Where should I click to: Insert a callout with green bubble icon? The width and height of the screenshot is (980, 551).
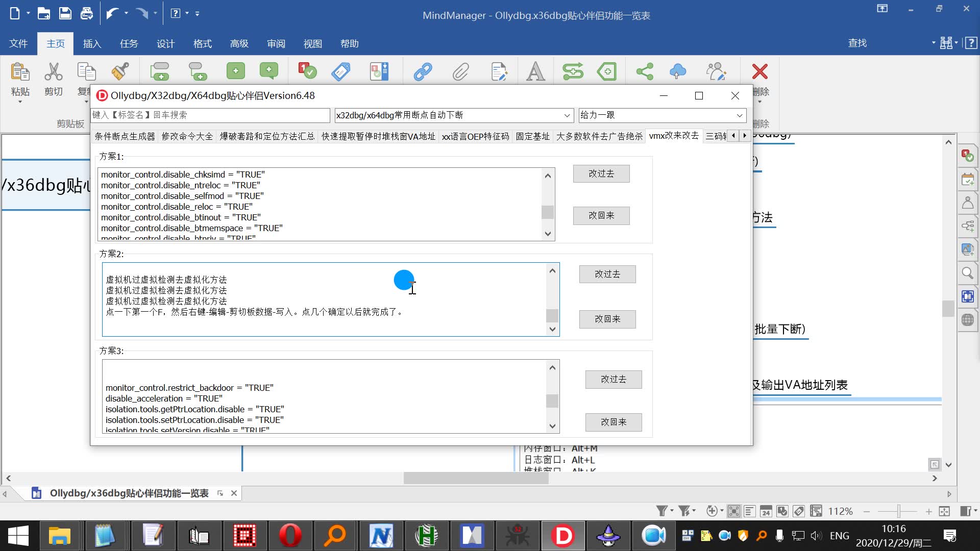[x=269, y=71]
